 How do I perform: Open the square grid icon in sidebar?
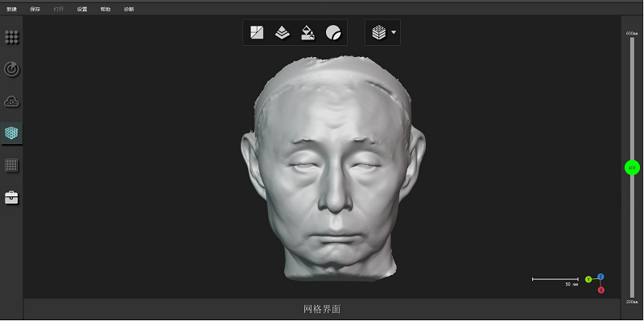pyautogui.click(x=11, y=166)
